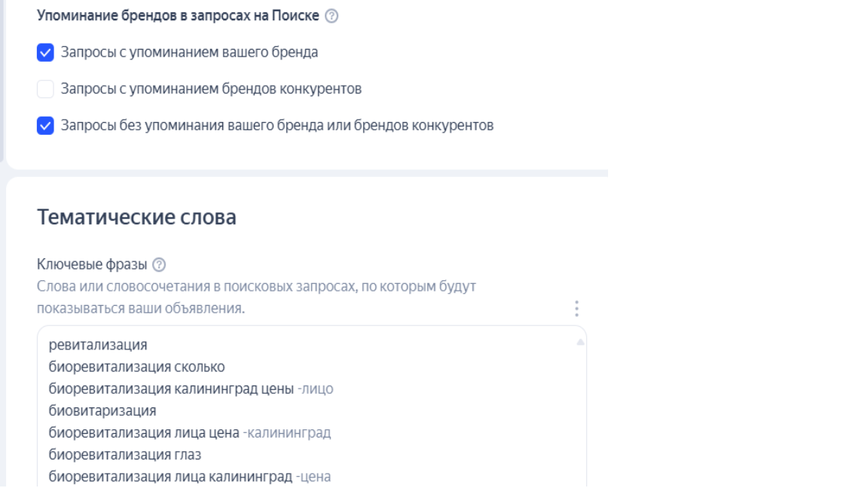Click help icon next to Ключевые фразы

158,265
